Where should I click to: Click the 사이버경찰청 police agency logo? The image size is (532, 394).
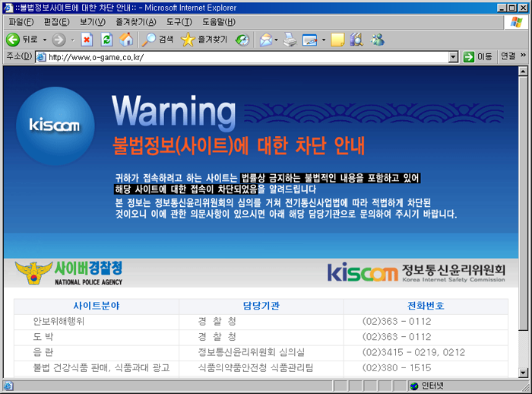[68, 273]
